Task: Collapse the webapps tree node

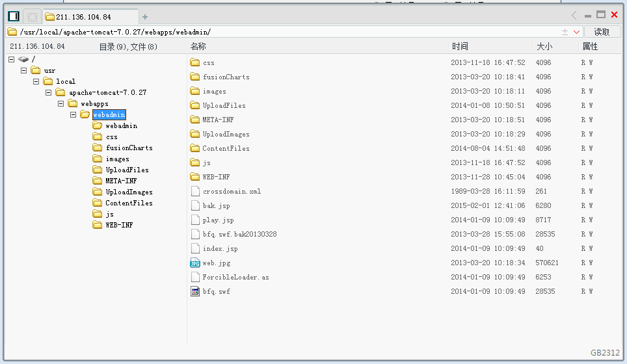Action: (60, 103)
